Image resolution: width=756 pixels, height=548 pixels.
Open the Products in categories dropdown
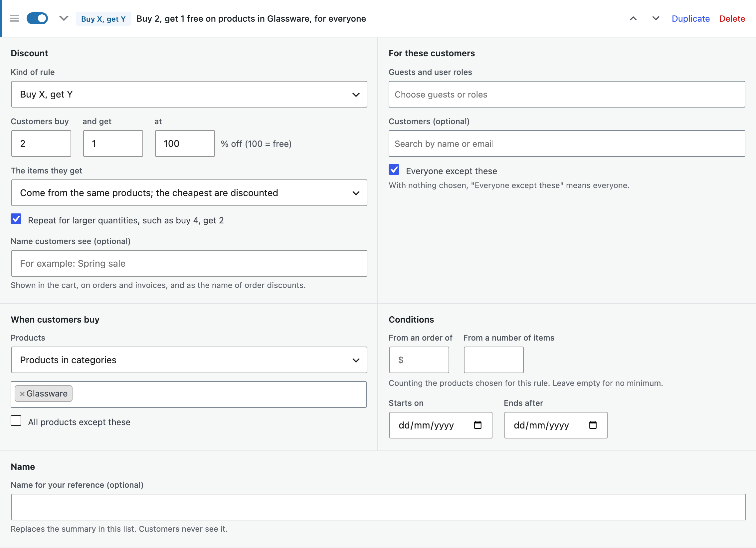[x=189, y=360]
